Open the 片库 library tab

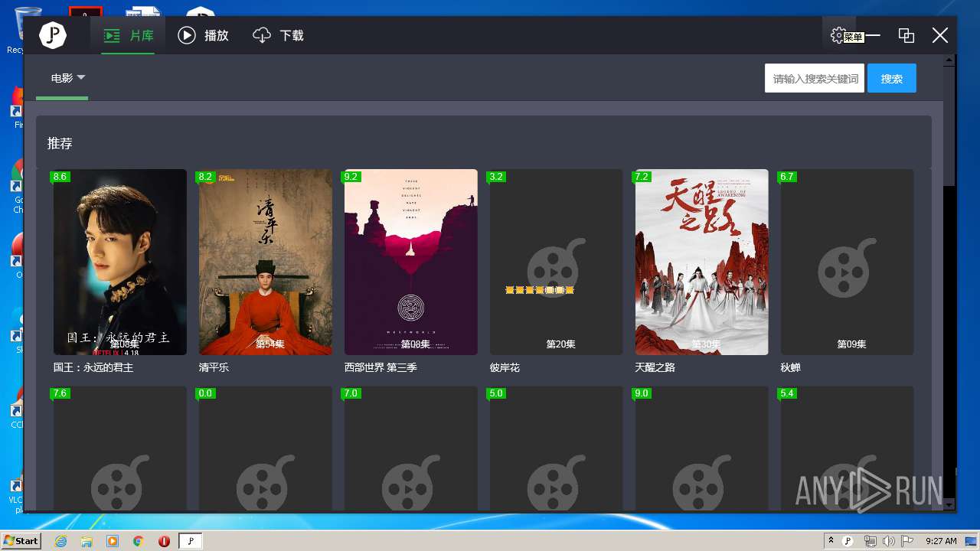[x=129, y=36]
